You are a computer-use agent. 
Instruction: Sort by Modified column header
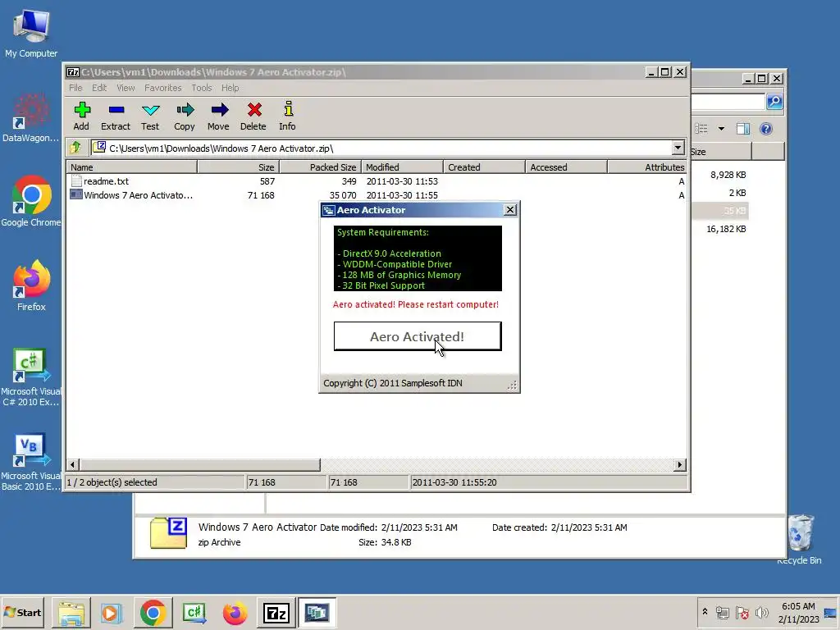pos(402,167)
